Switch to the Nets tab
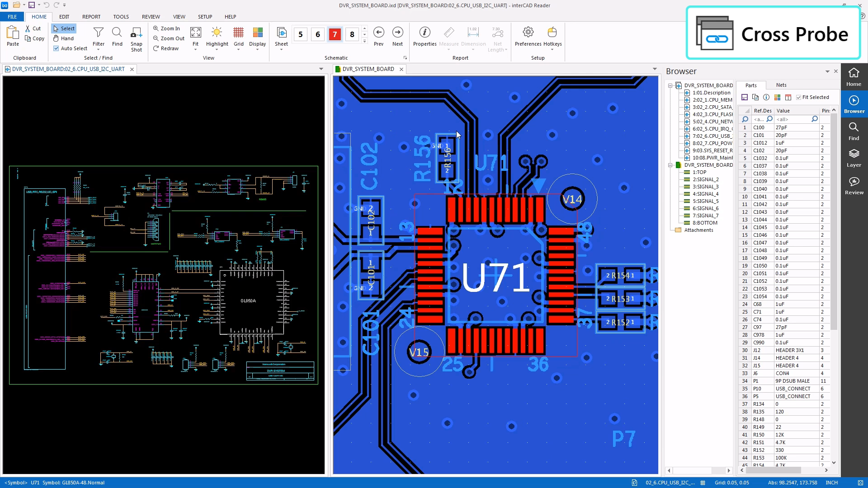This screenshot has height=488, width=868. (x=781, y=85)
